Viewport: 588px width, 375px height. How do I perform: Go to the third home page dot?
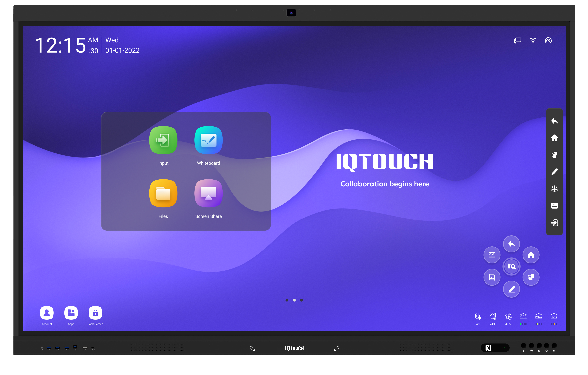click(302, 300)
